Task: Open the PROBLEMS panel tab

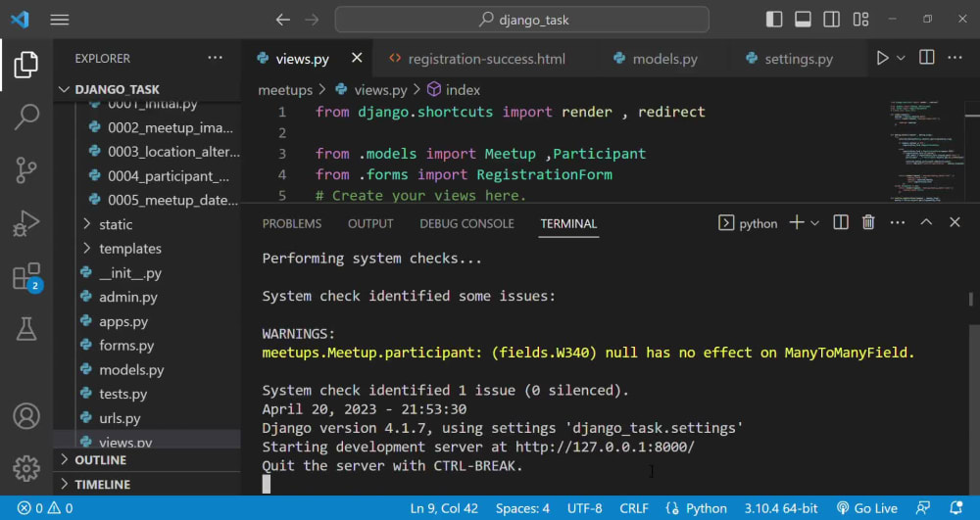Action: [292, 223]
